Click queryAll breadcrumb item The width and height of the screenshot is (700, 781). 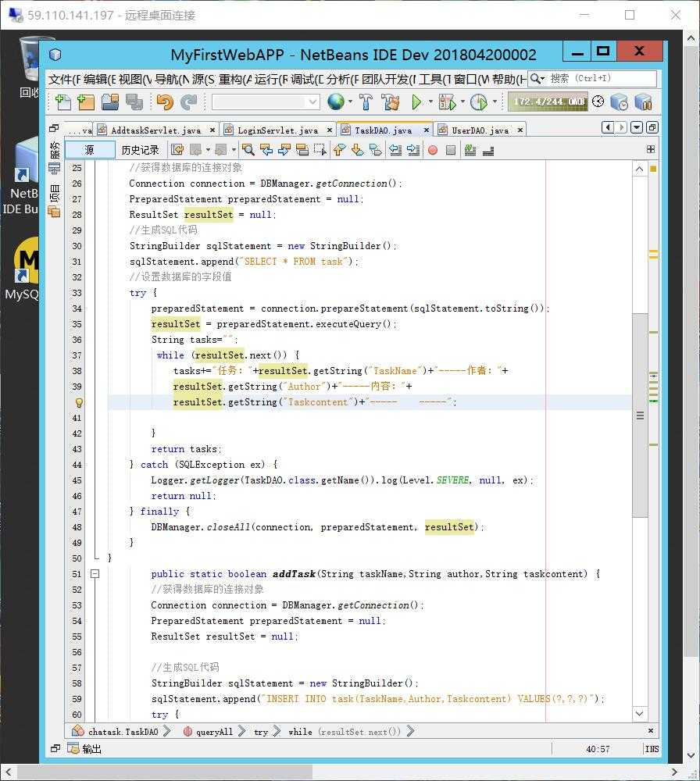pyautogui.click(x=214, y=732)
